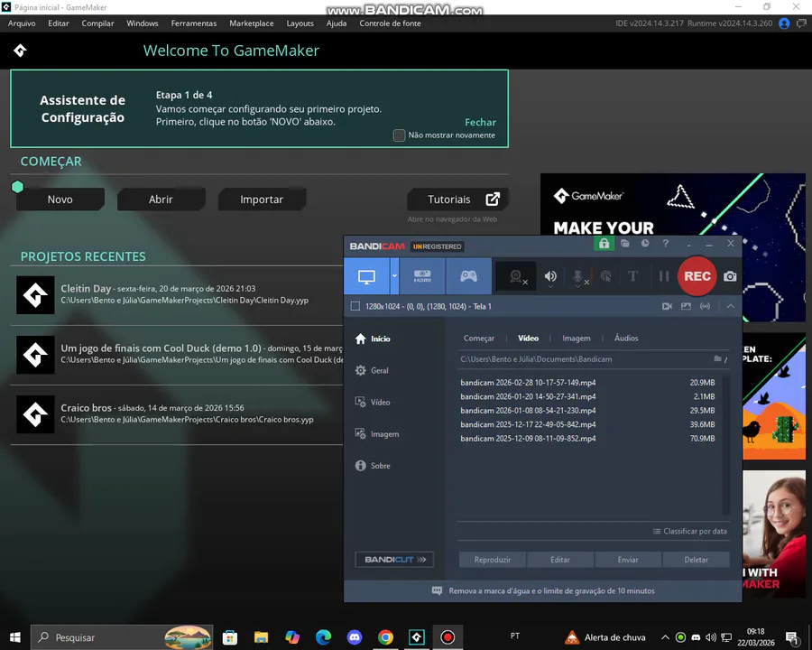Check Não mostrar novamente checkbox

click(x=399, y=135)
